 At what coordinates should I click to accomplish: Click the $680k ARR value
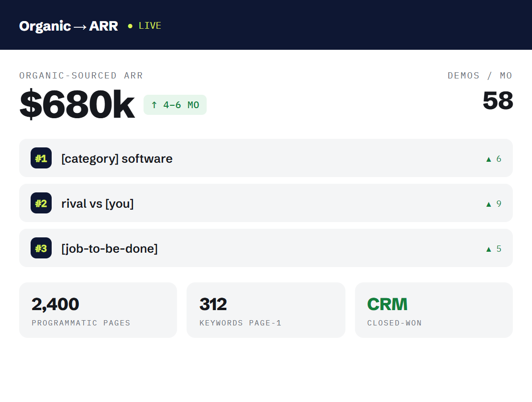coord(77,105)
